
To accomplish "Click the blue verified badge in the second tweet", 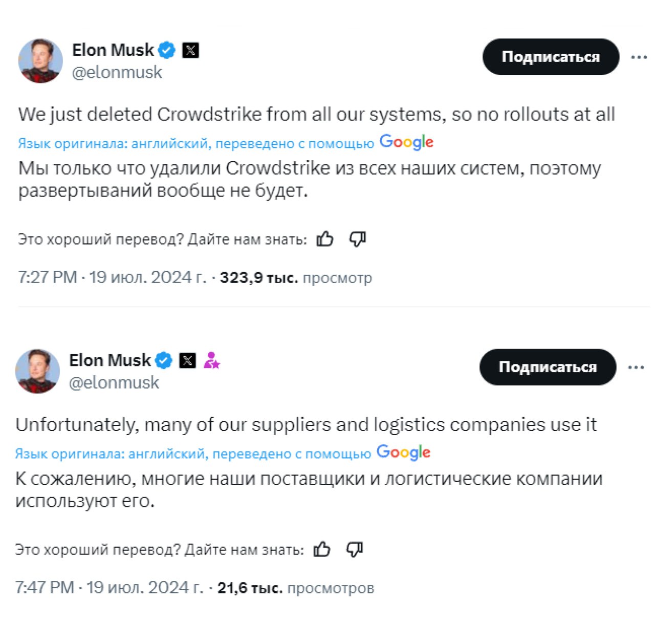I will 163,360.
